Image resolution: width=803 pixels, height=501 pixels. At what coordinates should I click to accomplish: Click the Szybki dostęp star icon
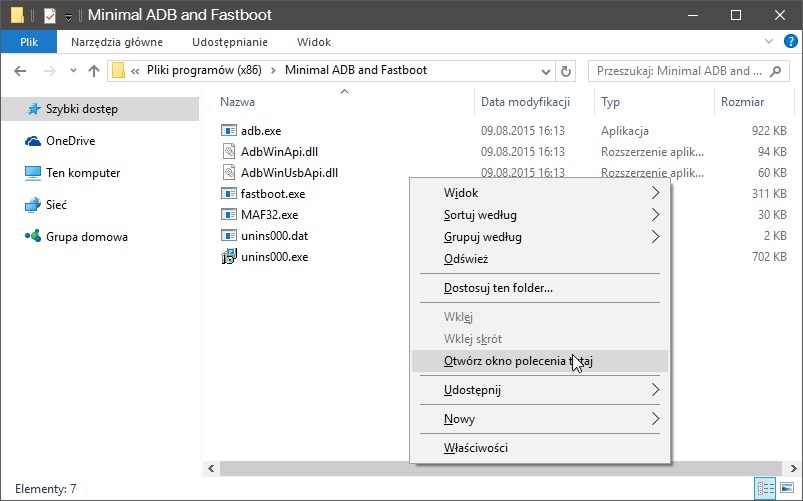[x=34, y=109]
